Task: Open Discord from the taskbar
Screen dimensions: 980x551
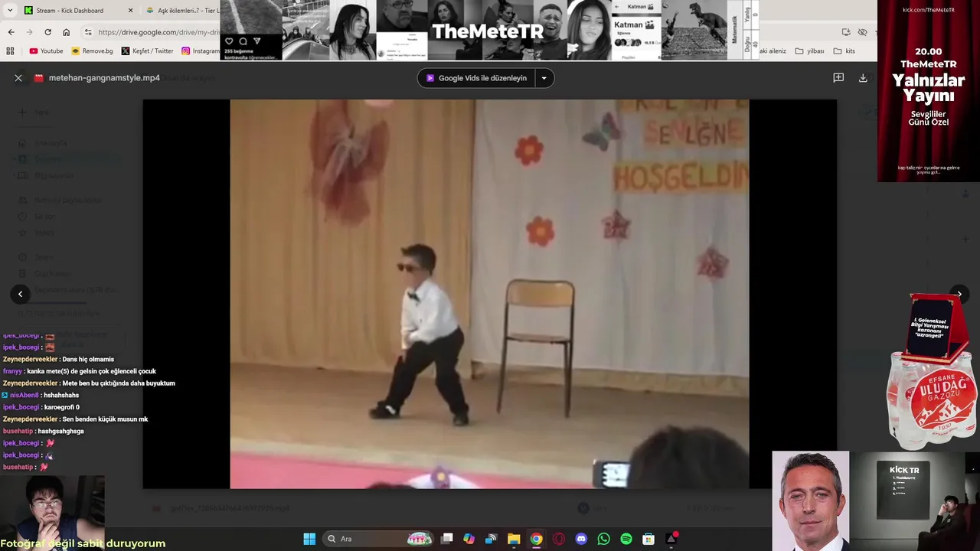Action: (x=581, y=539)
